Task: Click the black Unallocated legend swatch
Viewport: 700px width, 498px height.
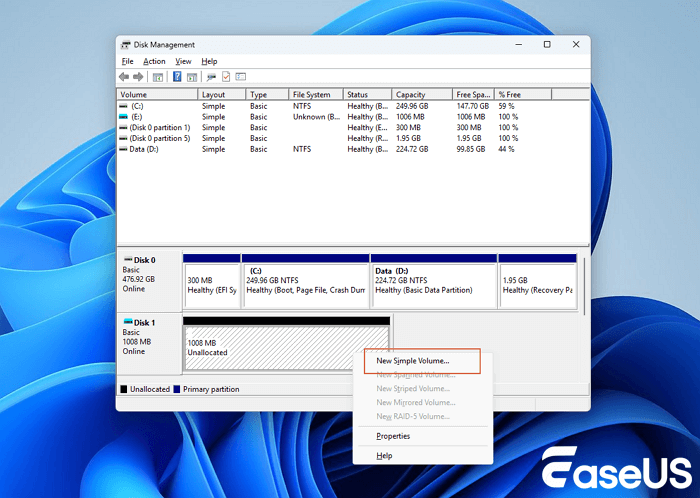Action: pyautogui.click(x=124, y=389)
